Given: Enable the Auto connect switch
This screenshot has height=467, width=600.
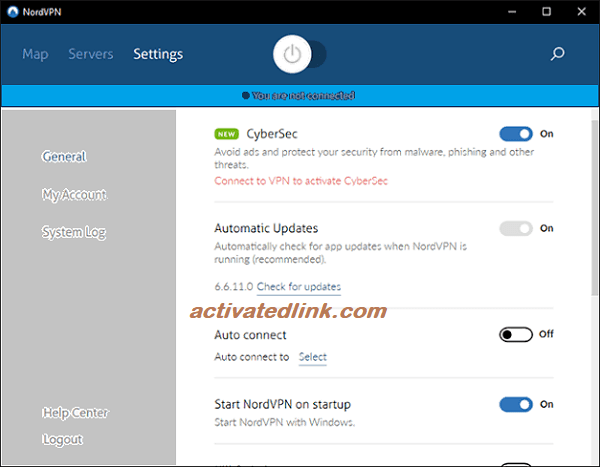Looking at the screenshot, I should tap(516, 335).
